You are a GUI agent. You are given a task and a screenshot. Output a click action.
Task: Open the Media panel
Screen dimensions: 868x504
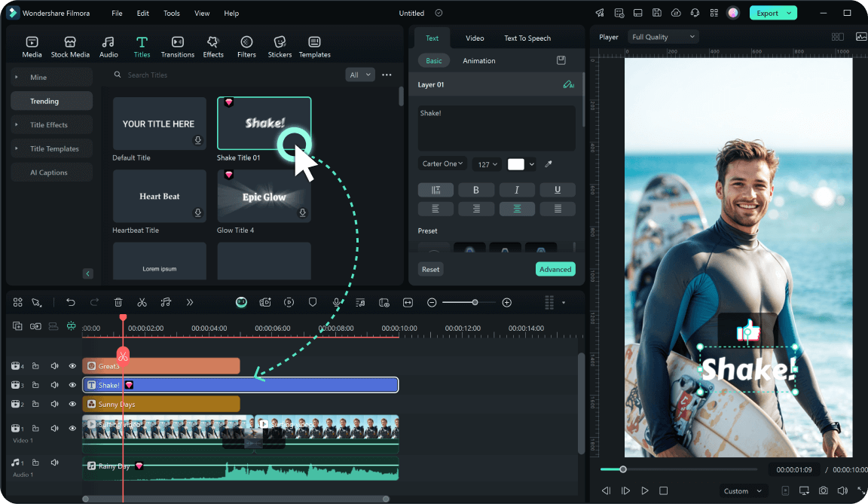pyautogui.click(x=32, y=47)
